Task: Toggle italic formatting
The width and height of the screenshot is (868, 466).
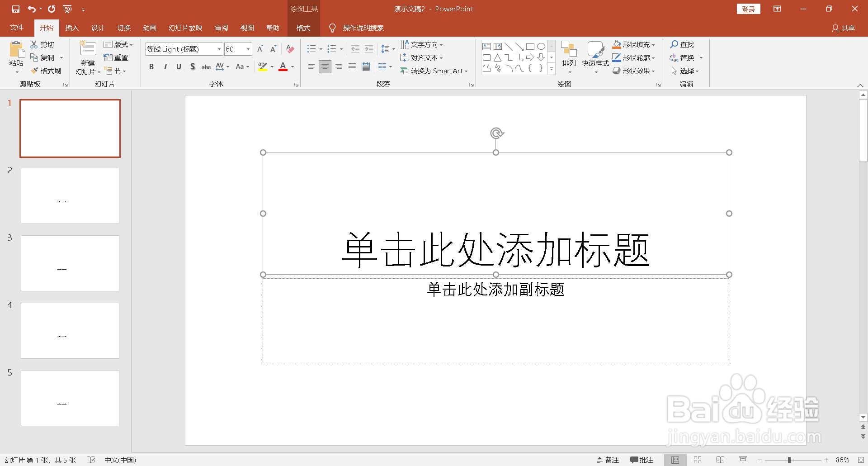Action: click(165, 67)
